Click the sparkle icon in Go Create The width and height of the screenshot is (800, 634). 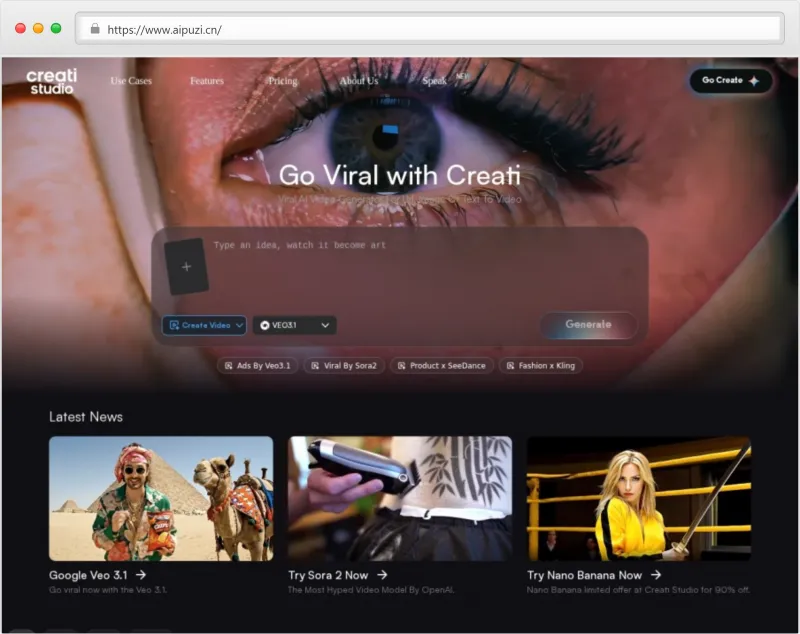754,81
